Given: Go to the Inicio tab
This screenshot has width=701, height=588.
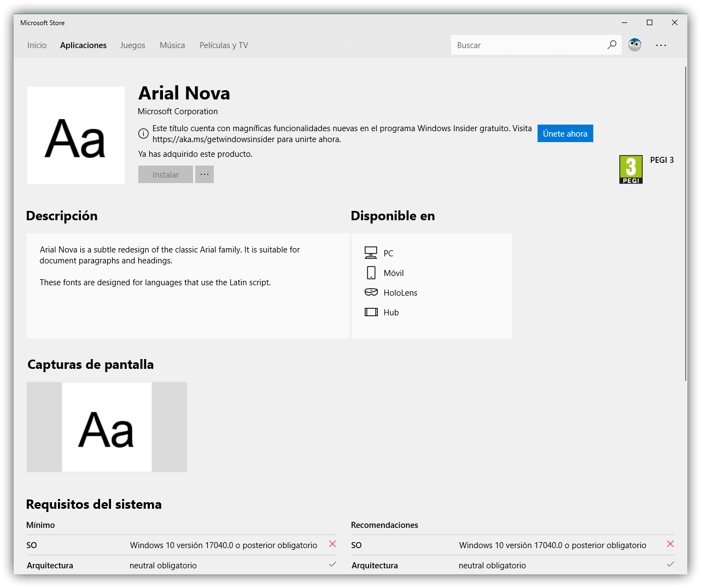Looking at the screenshot, I should [37, 45].
